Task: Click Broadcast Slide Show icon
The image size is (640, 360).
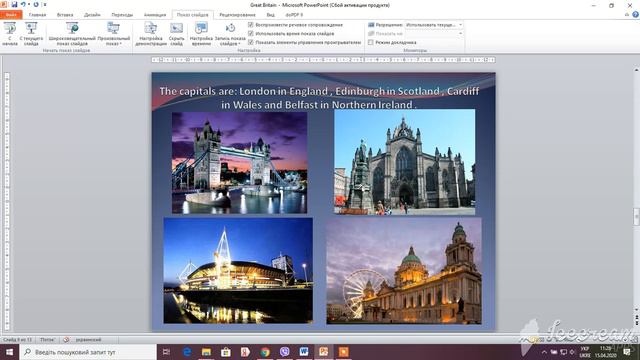Action: coord(72,28)
